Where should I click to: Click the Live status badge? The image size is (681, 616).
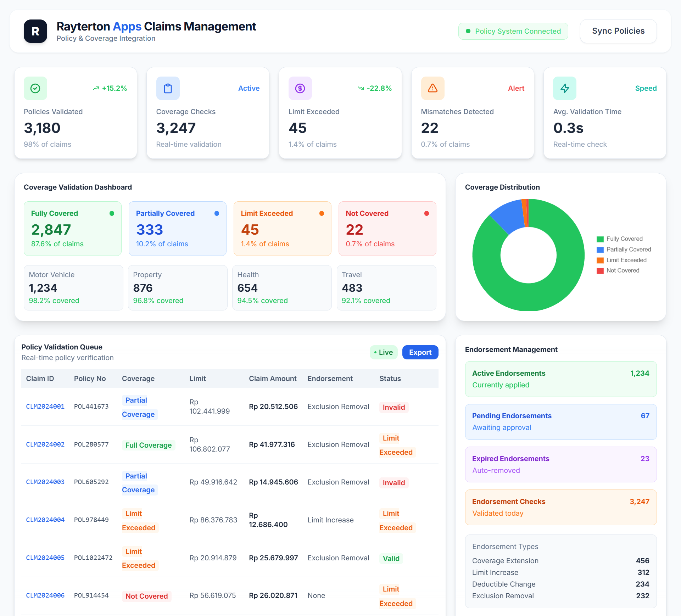coord(383,352)
